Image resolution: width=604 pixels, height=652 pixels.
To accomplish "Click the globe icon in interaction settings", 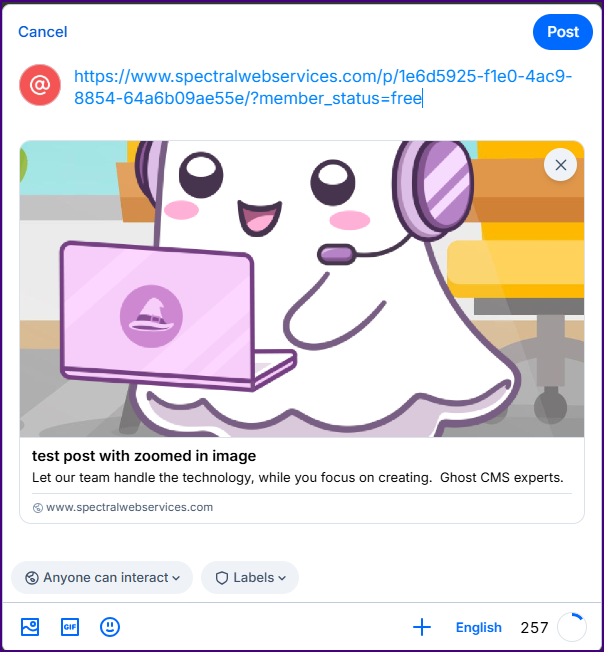I will pos(31,577).
